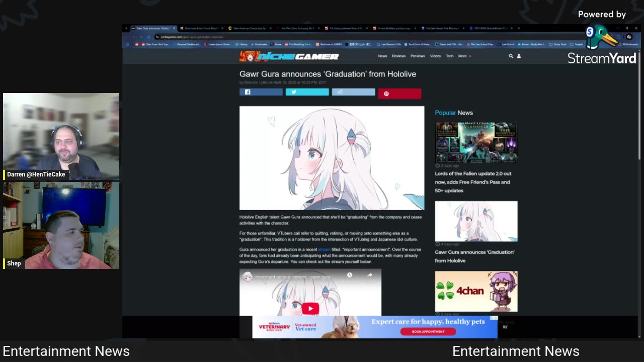
Task: Open the tab search dropdown in browser
Action: pyautogui.click(x=126, y=28)
